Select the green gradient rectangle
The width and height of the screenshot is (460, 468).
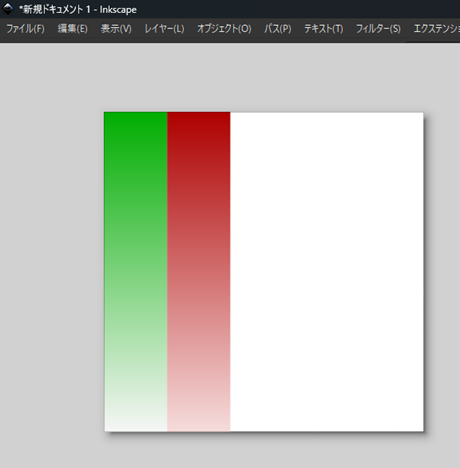pos(136,272)
